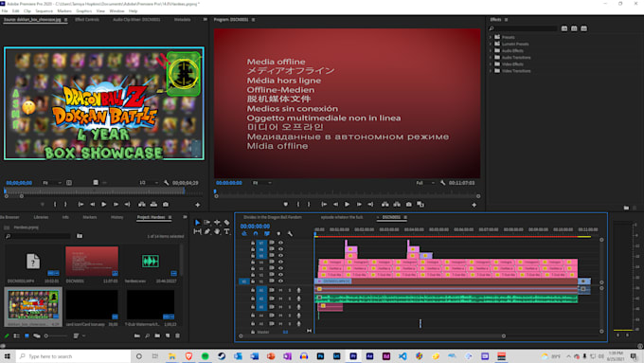Image resolution: width=644 pixels, height=363 pixels.
Task: Open Source monitor button editor plus
Action: pyautogui.click(x=198, y=205)
